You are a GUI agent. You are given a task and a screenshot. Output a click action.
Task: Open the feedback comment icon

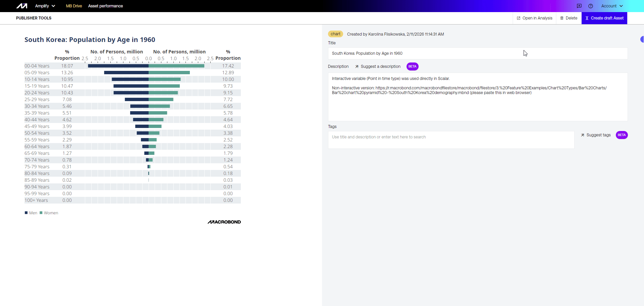[x=579, y=6]
